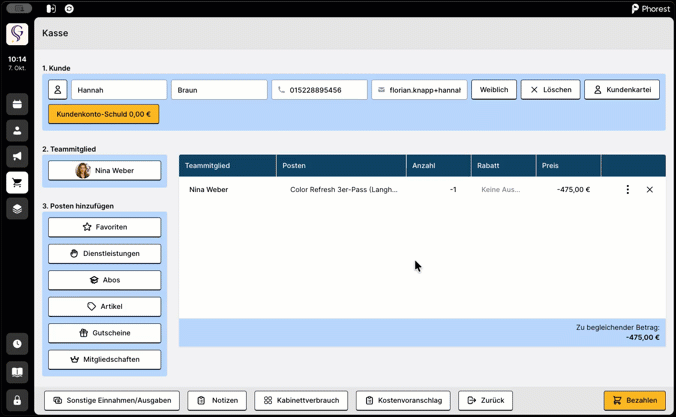Click Löschen to clear the customer
The image size is (676, 417).
550,90
